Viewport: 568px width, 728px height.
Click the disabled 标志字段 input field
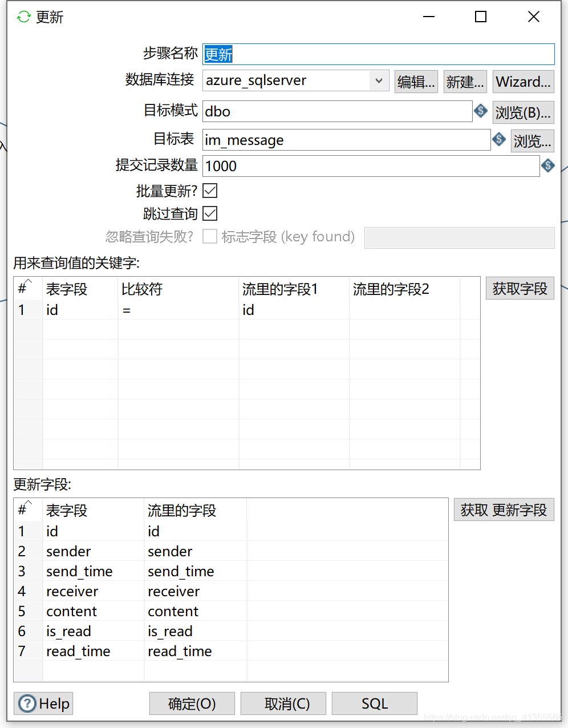pos(460,237)
